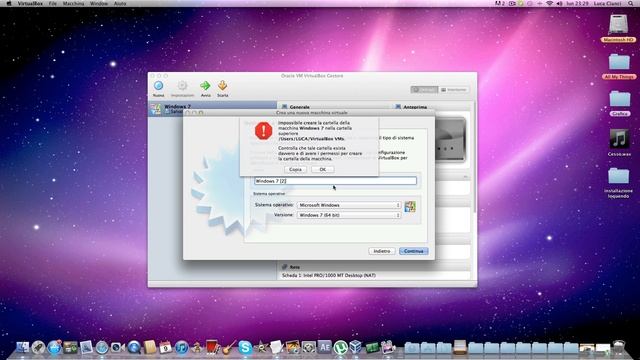
Task: Open Skype from the dock
Action: pos(245,347)
